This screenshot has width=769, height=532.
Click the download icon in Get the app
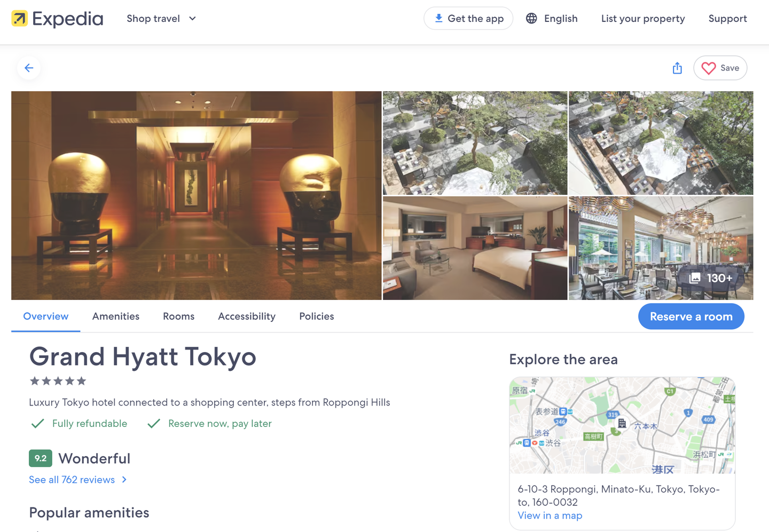pos(438,18)
